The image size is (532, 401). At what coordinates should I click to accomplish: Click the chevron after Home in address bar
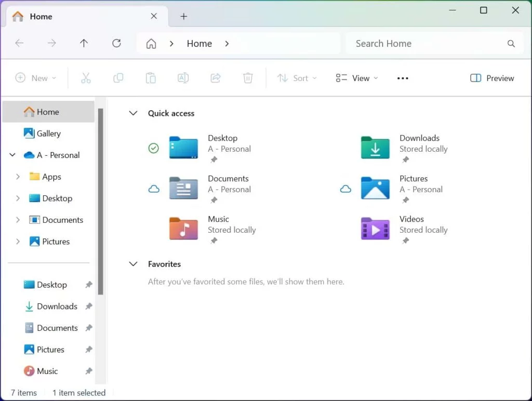tap(227, 44)
